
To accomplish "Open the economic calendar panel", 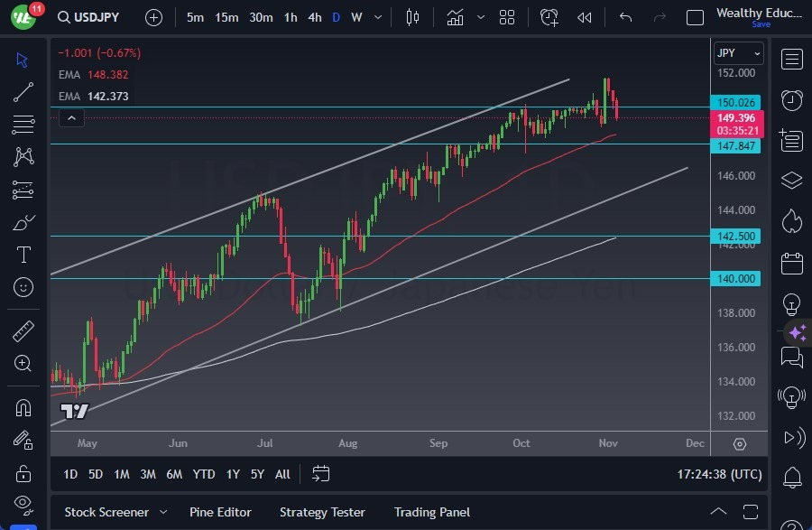I will (x=791, y=262).
